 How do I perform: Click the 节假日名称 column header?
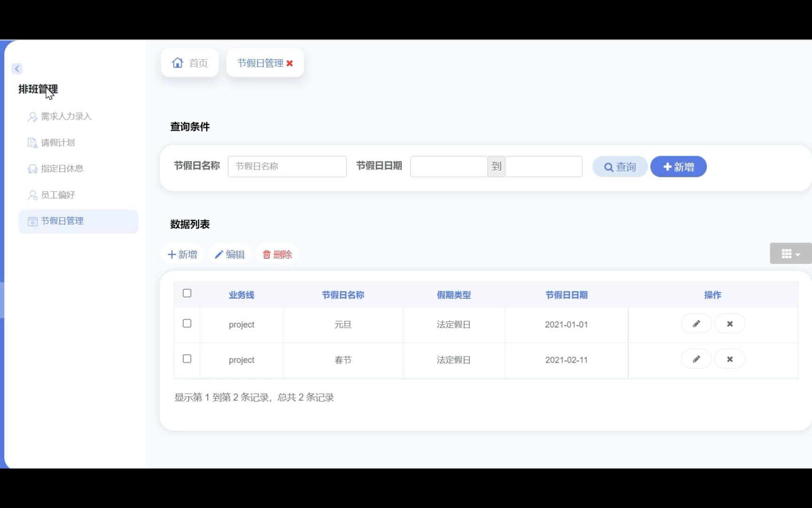point(343,295)
